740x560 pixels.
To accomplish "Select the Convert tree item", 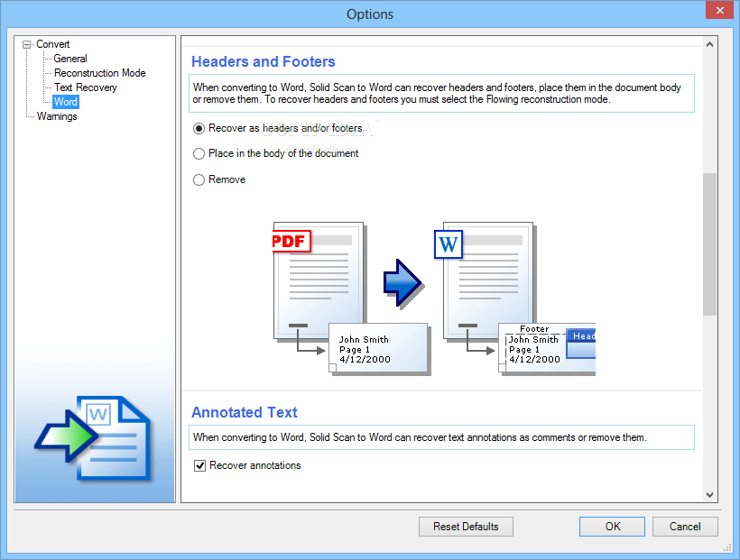I will 53,44.
